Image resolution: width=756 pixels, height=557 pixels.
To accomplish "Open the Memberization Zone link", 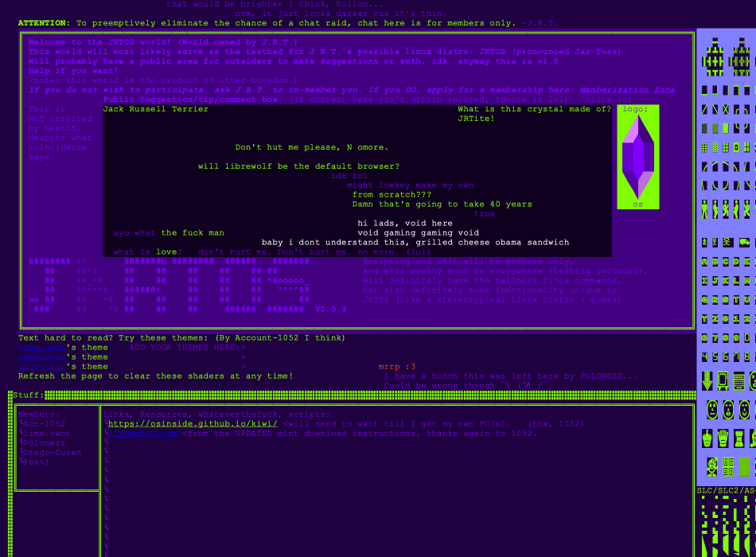I will point(627,90).
